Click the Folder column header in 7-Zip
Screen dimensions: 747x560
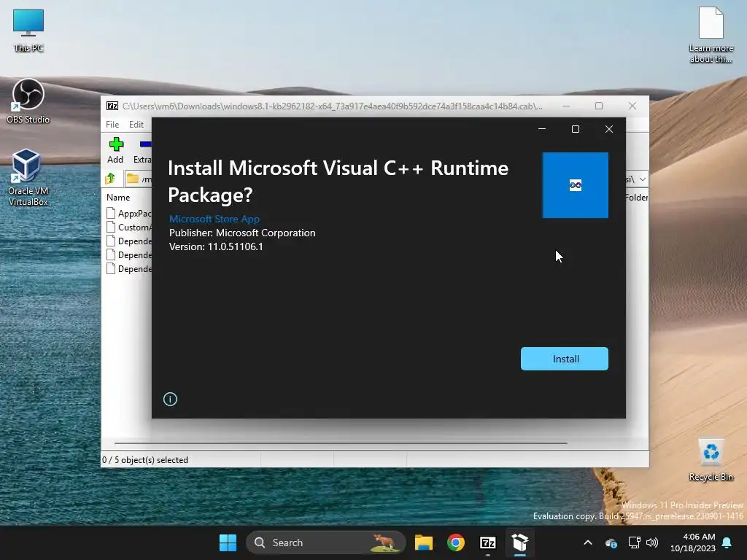636,197
